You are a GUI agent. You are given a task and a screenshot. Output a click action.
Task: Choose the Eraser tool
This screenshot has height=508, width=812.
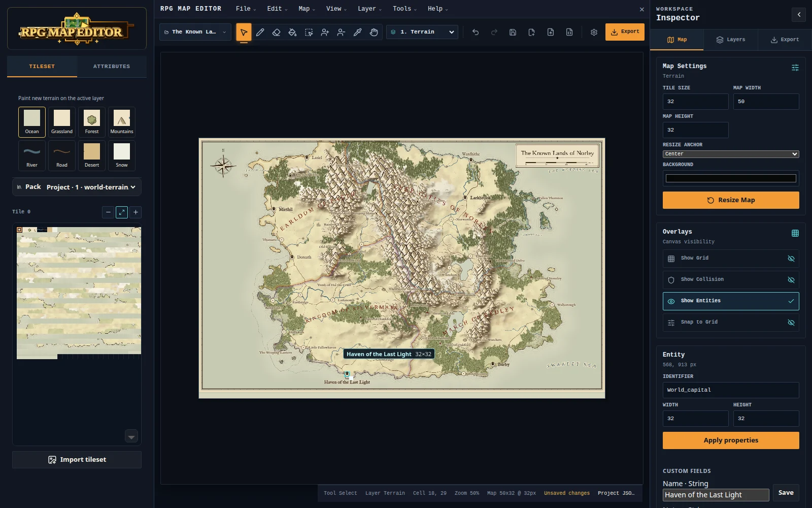[x=276, y=32]
